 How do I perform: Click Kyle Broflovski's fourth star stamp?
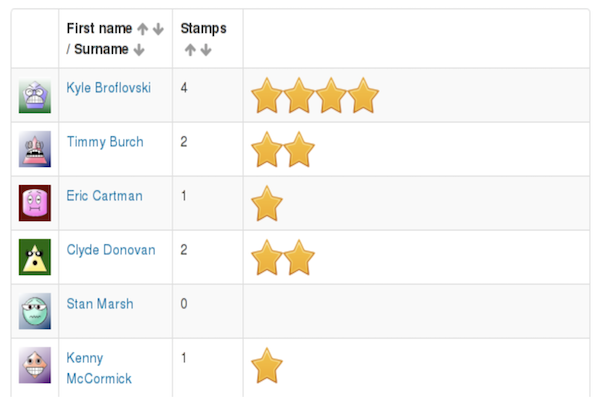point(363,95)
